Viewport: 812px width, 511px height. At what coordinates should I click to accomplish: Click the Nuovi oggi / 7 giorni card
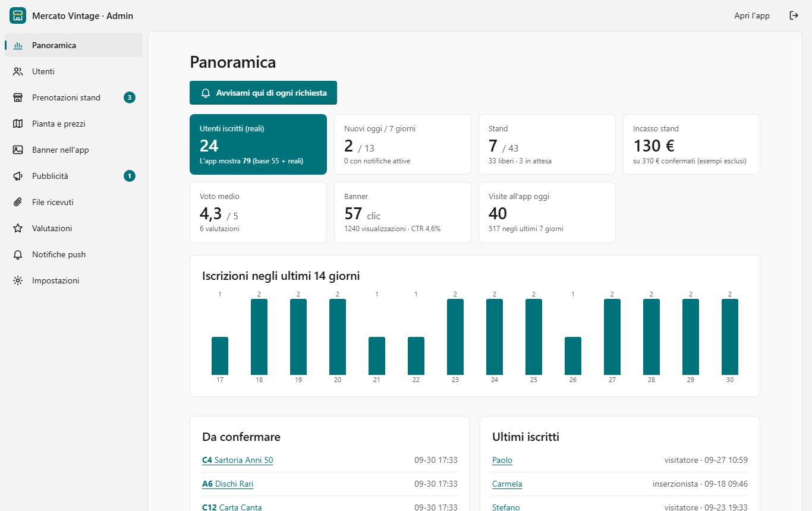(402, 144)
